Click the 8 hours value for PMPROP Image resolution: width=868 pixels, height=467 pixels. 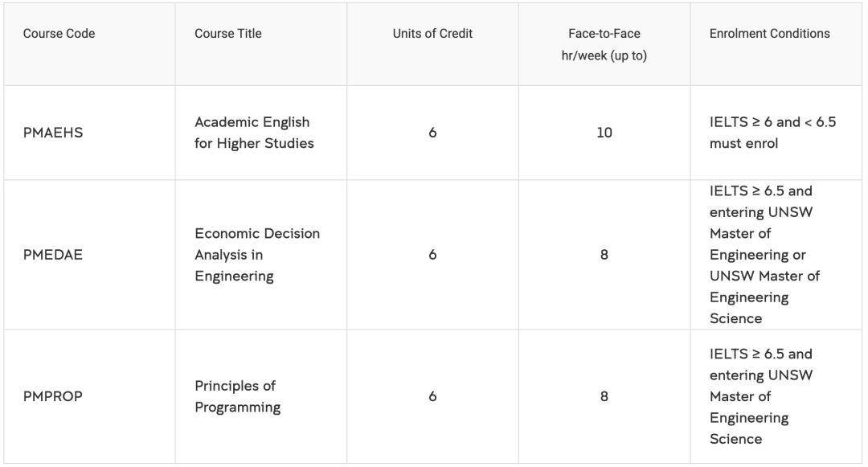coord(604,396)
